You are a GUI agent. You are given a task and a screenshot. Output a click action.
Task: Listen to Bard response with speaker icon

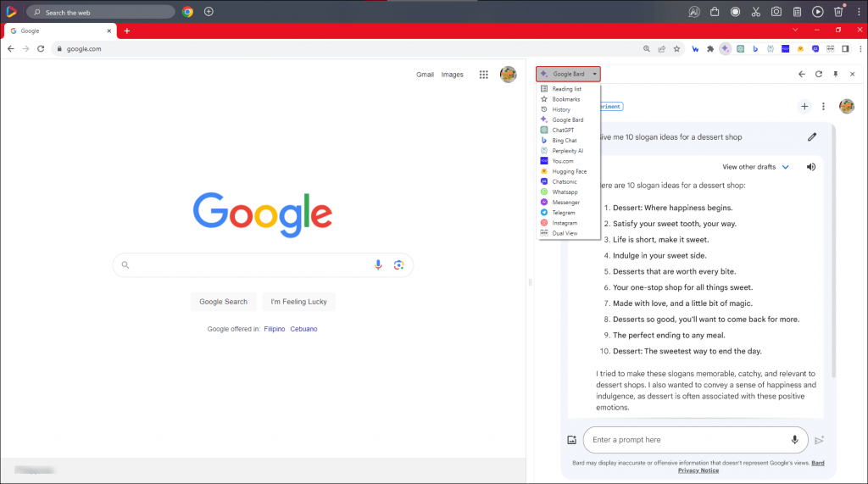[x=811, y=167]
